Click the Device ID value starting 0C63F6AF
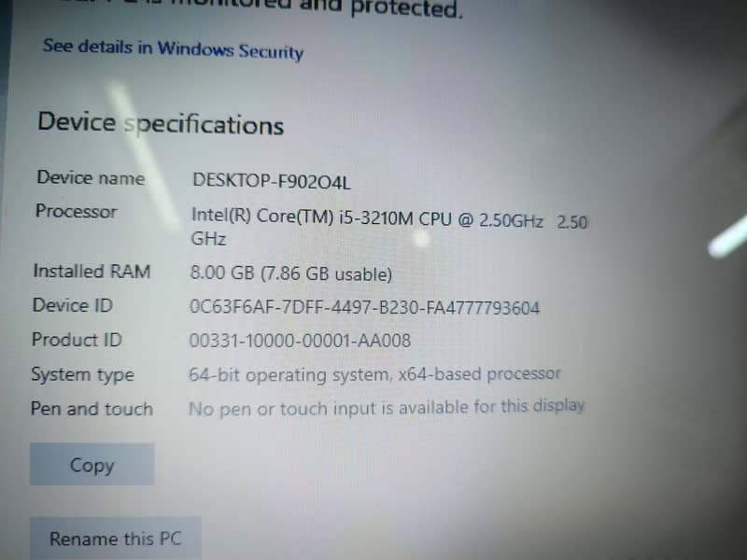747x560 pixels. [364, 307]
